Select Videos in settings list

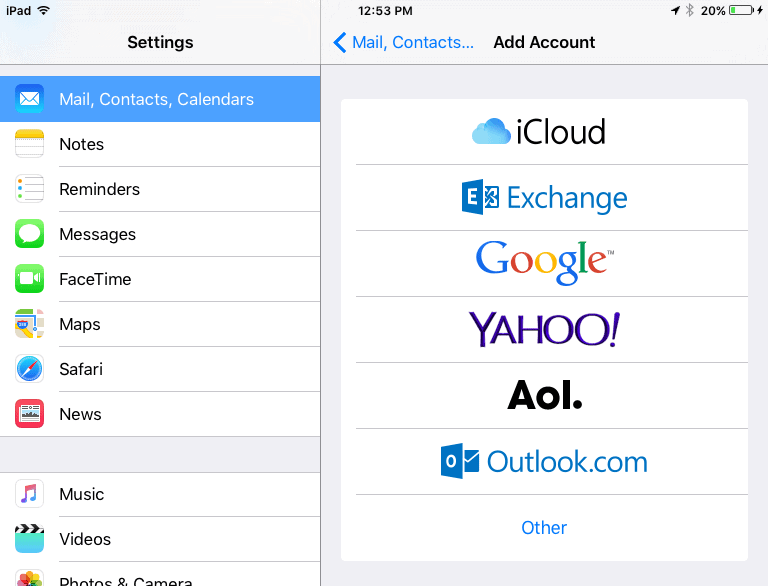[160, 539]
